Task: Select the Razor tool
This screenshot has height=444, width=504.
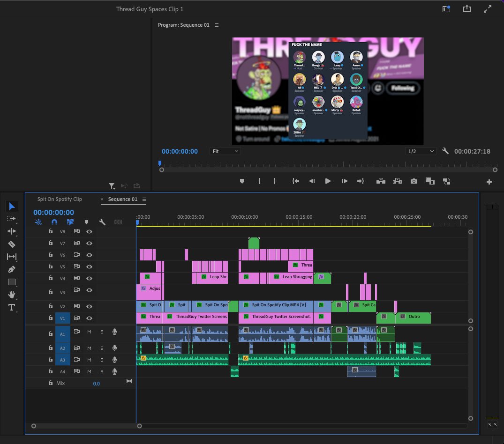Action: [12, 244]
